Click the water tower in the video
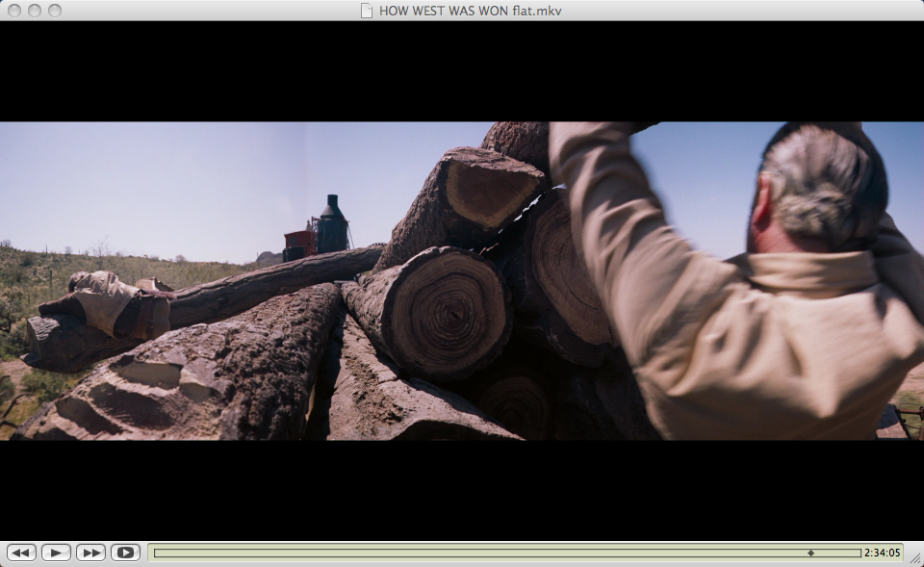924x567 pixels. click(x=332, y=226)
